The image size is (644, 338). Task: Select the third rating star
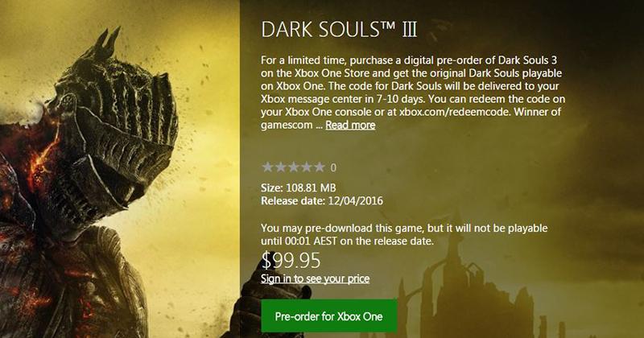pos(293,167)
